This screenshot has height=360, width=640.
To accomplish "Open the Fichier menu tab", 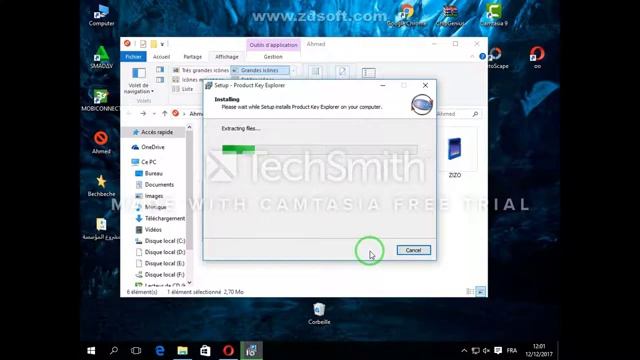I will 133,57.
